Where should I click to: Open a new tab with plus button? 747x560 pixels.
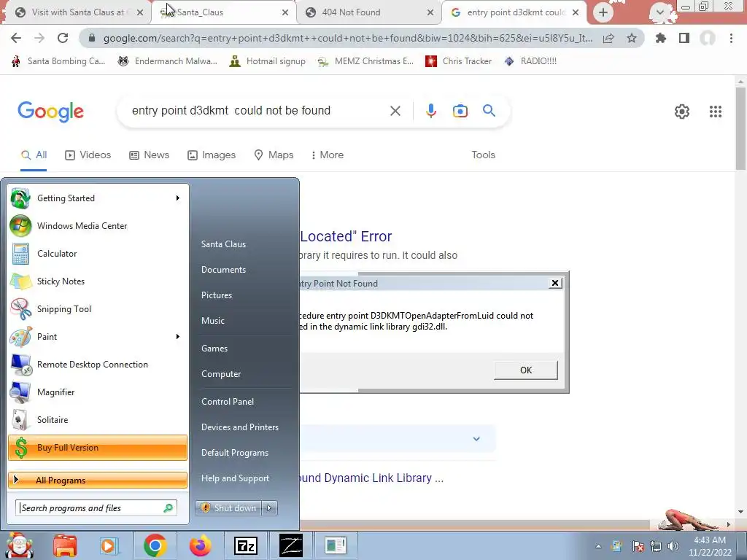click(x=603, y=12)
